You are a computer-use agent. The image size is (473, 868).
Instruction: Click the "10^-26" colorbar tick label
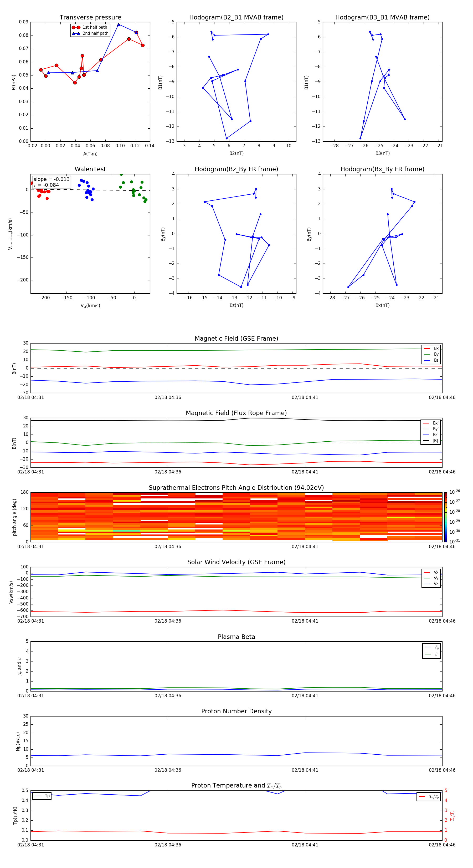[x=455, y=492]
